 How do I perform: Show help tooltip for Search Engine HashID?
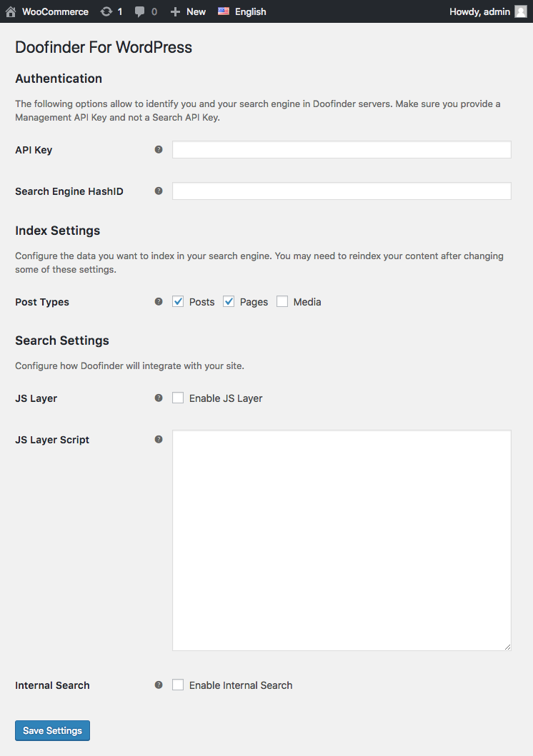coord(159,191)
